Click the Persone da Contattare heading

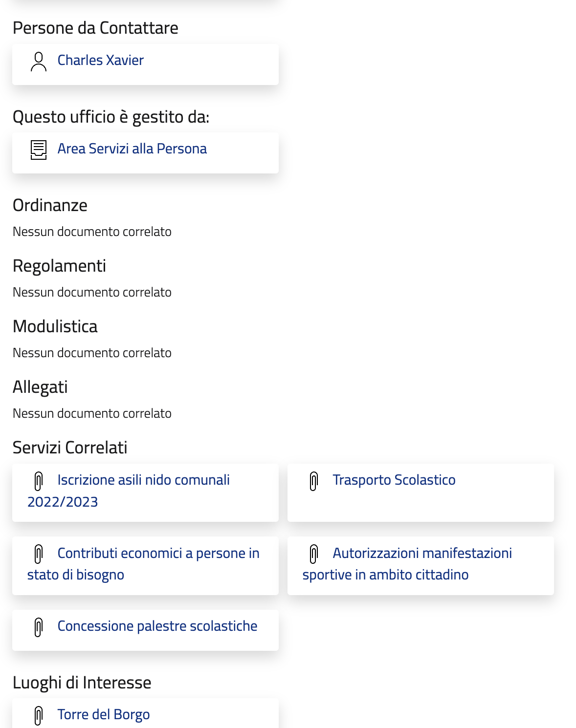(x=95, y=28)
